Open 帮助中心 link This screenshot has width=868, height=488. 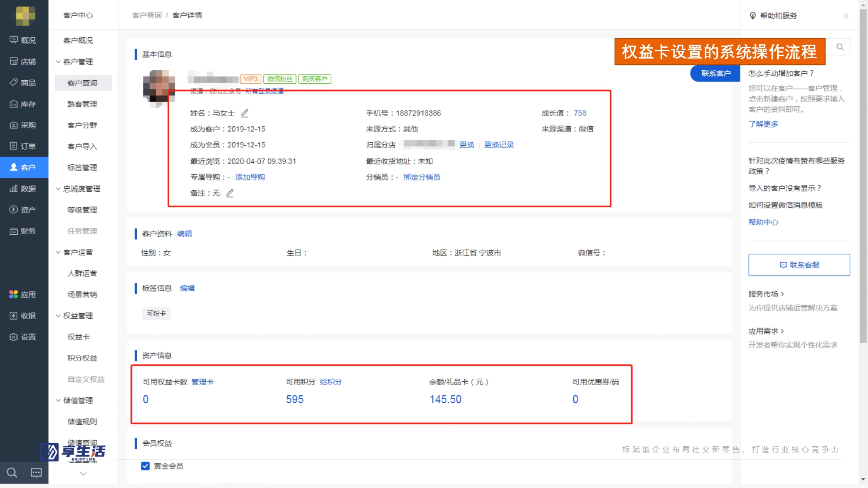763,222
